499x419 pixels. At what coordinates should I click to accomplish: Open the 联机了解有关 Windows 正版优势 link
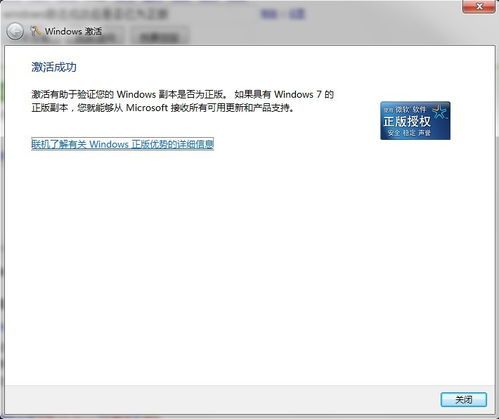tap(122, 144)
